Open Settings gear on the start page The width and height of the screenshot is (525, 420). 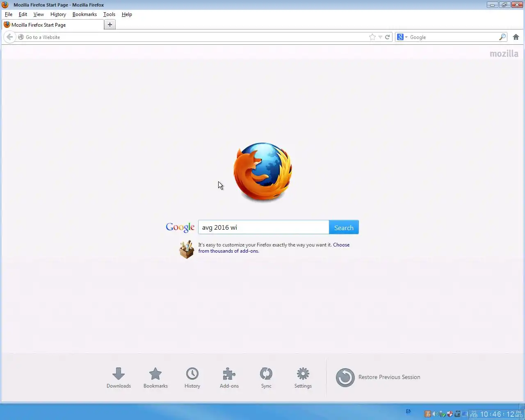[303, 374]
